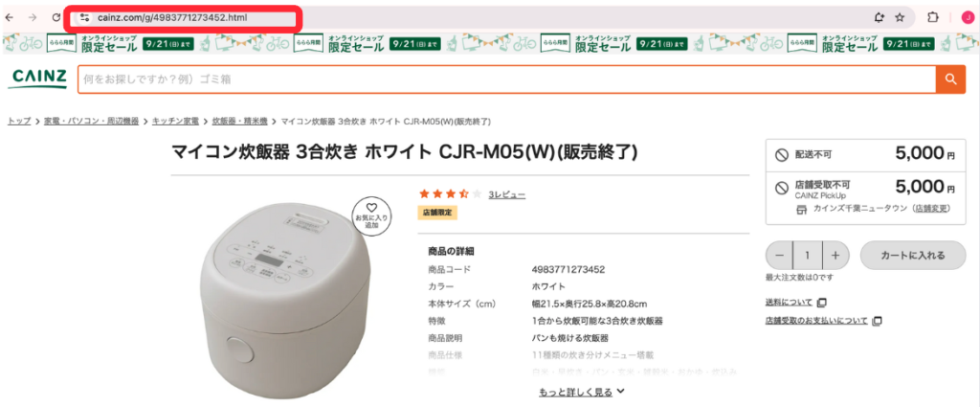
Task: Click the CAINZ logo
Action: 37,79
